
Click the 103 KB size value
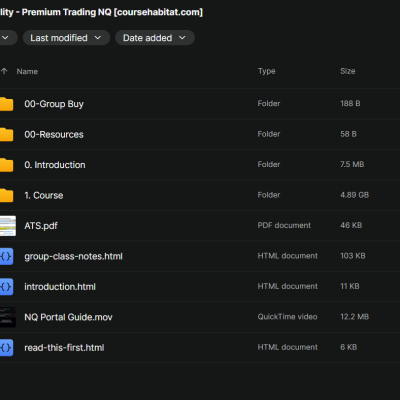click(353, 256)
